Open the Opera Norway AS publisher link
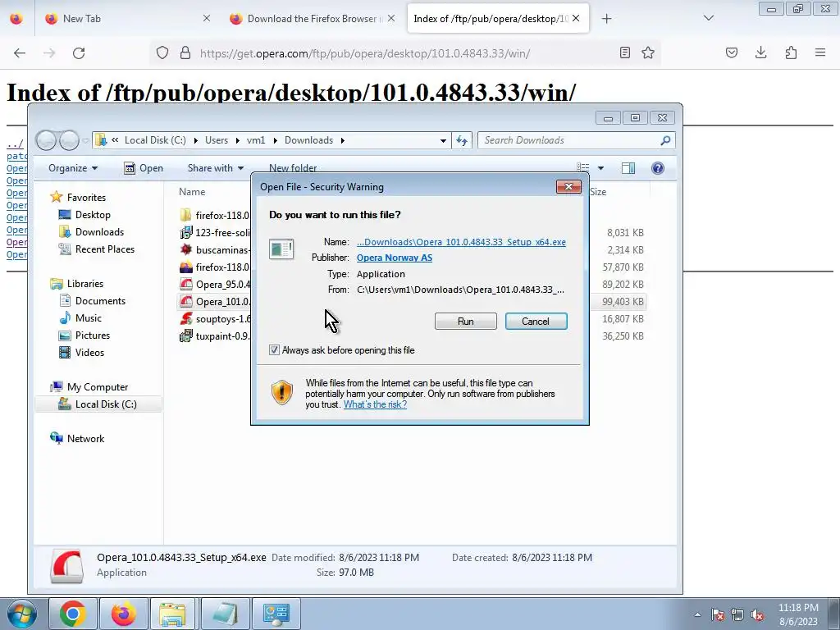 pyautogui.click(x=395, y=258)
